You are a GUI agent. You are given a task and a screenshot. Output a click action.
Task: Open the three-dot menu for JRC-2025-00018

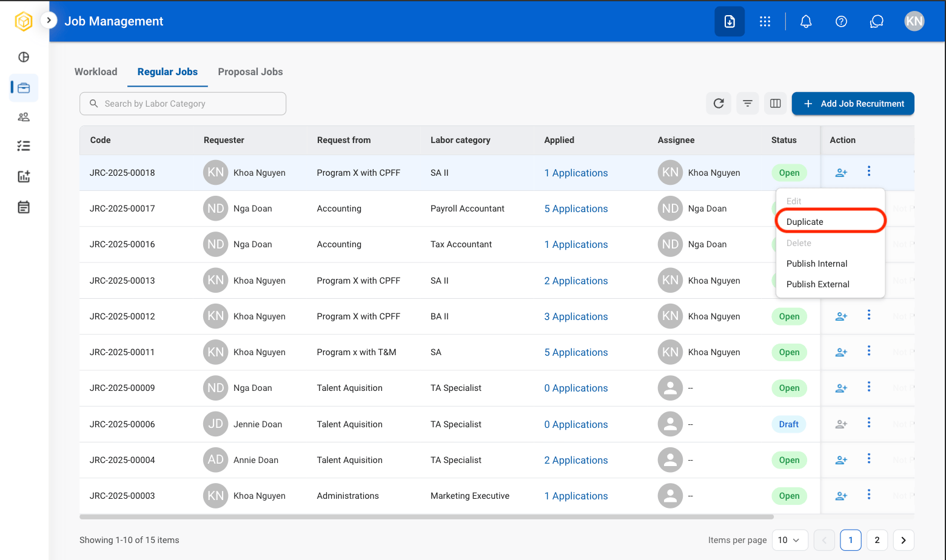click(869, 172)
